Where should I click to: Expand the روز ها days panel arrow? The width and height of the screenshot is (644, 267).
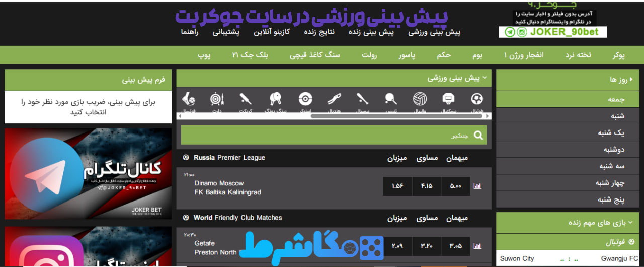click(x=631, y=80)
